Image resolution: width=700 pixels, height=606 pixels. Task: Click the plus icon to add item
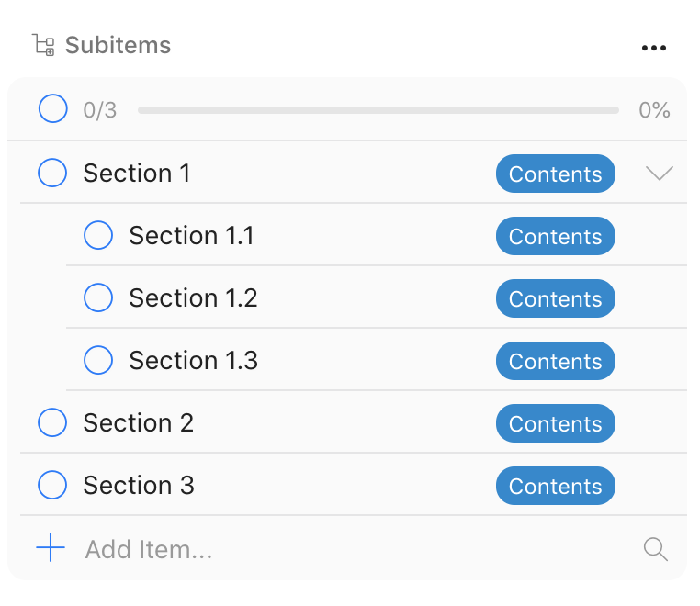51,547
